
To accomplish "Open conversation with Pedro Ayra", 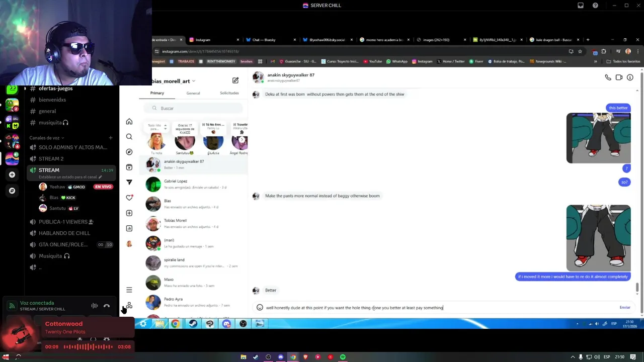I will 193,302.
